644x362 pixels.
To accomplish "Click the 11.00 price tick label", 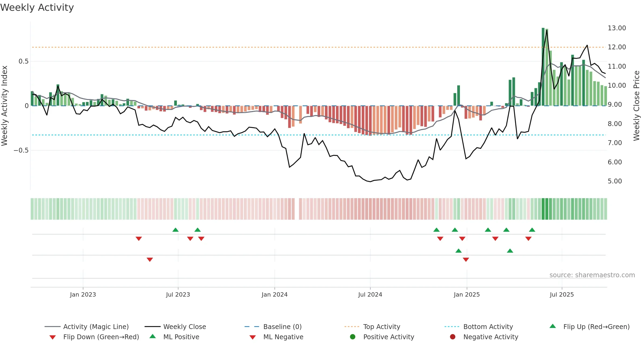I will click(x=617, y=66).
